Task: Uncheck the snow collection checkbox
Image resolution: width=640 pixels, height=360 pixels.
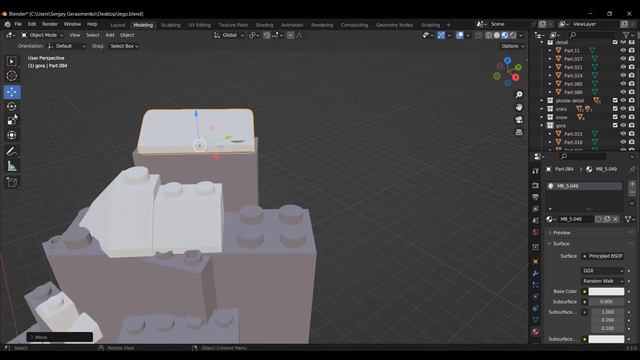Action: [615, 117]
